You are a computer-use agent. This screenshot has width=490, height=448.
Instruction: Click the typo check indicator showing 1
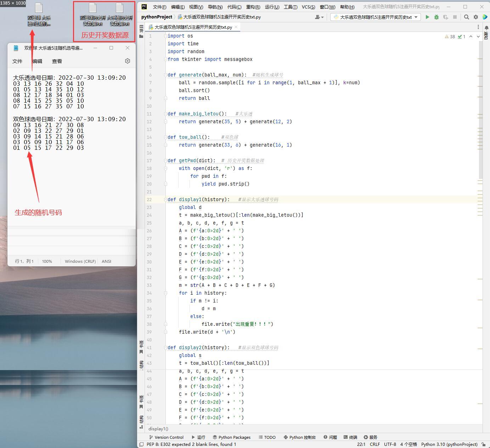tap(462, 36)
